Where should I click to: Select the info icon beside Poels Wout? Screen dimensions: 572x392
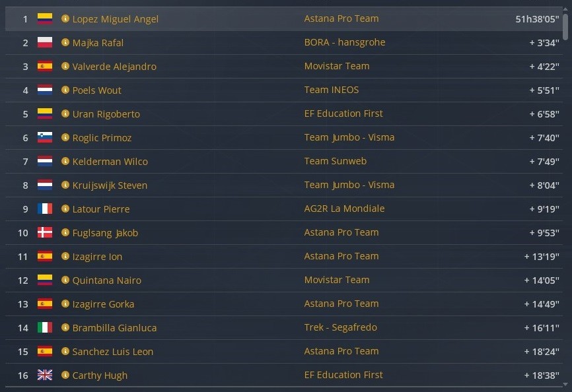click(65, 90)
